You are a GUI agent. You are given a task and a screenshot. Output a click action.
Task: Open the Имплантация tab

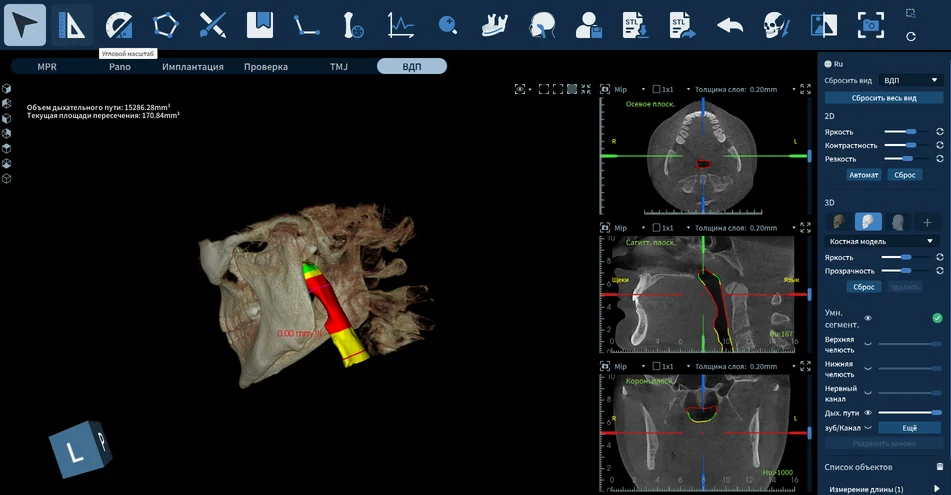(193, 67)
